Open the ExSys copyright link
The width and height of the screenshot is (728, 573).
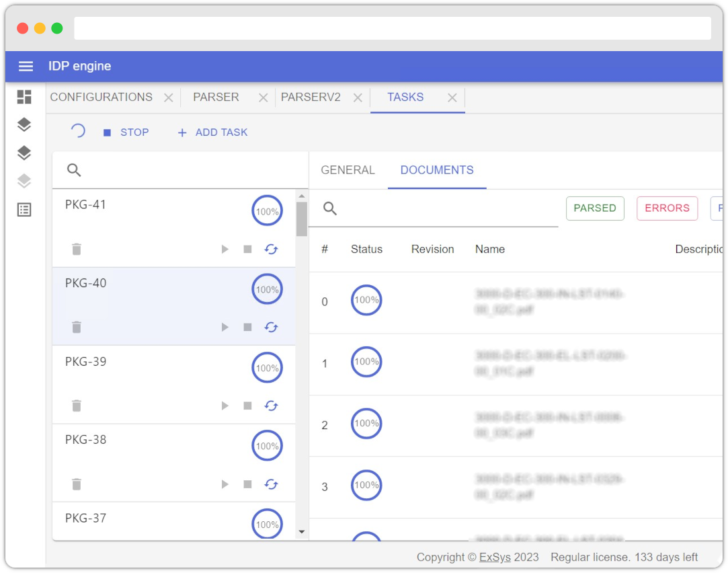495,557
